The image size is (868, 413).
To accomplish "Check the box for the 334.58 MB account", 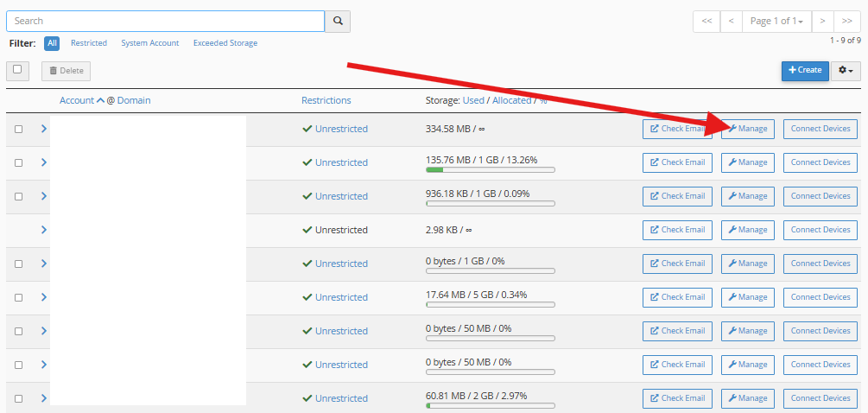I will 18,130.
